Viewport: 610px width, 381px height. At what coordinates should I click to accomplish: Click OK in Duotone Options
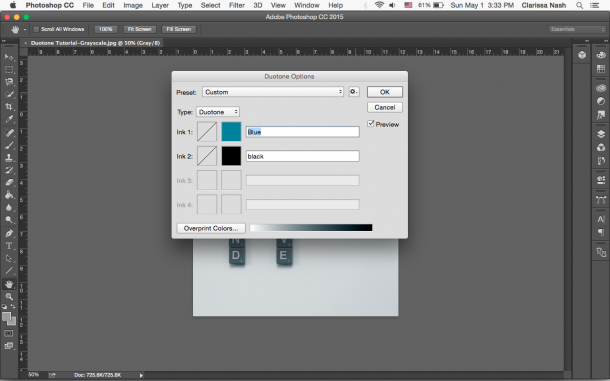coord(385,92)
